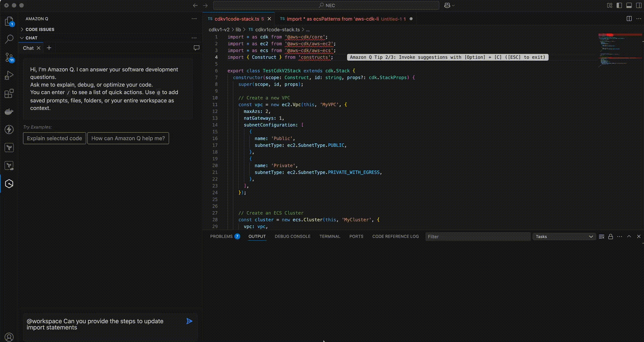Clear the Output panel contents
644x342 pixels.
[601, 236]
